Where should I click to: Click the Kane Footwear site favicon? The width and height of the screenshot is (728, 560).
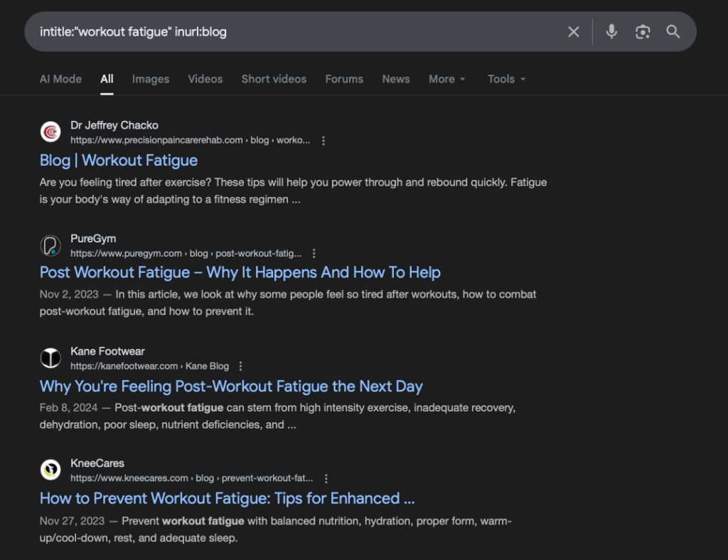tap(50, 358)
